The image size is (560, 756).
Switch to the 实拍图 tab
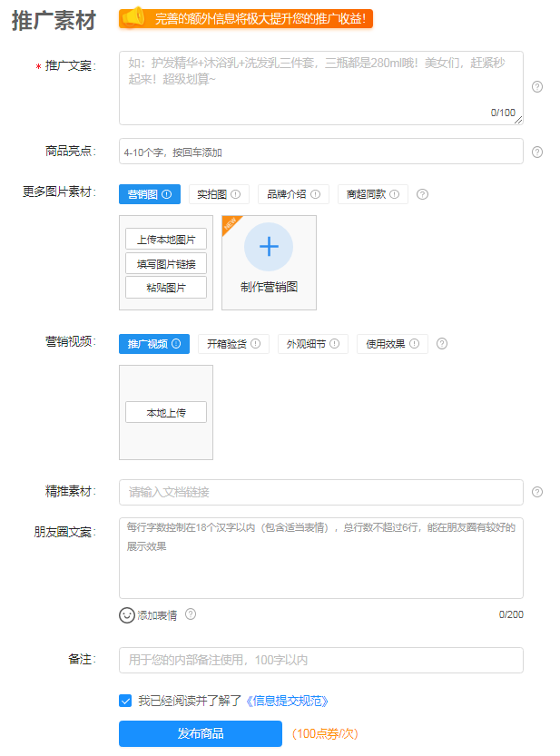(x=219, y=194)
